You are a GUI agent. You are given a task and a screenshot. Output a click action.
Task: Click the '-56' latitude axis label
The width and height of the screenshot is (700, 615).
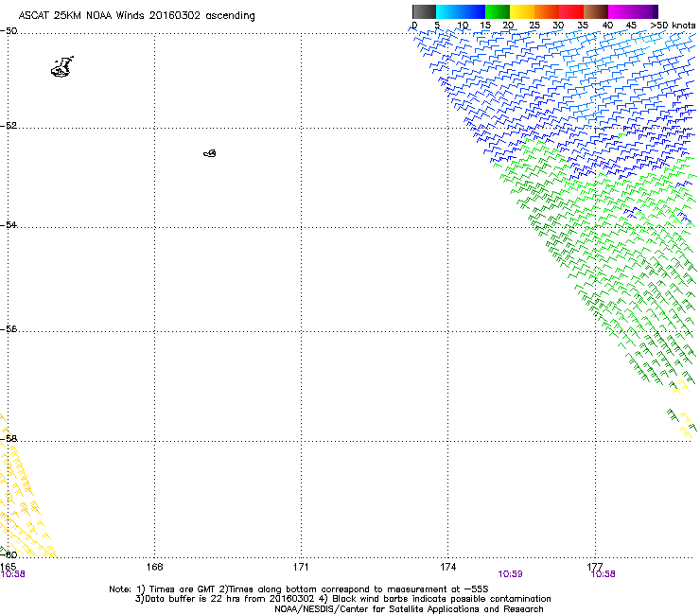coord(9,328)
